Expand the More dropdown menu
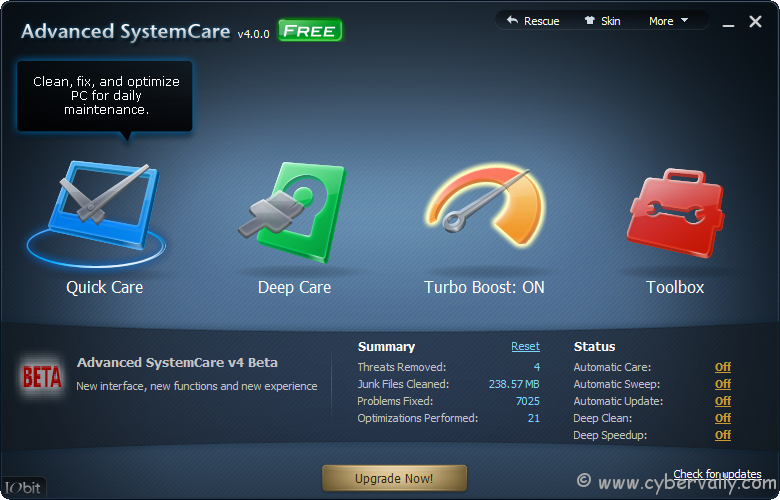The height and width of the screenshot is (500, 780). coord(668,21)
